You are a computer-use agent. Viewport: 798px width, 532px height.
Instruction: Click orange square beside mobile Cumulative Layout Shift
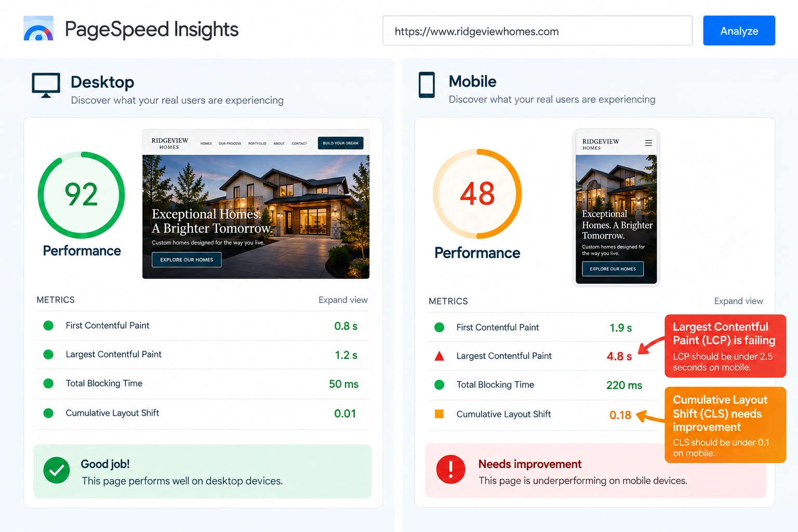pos(439,414)
